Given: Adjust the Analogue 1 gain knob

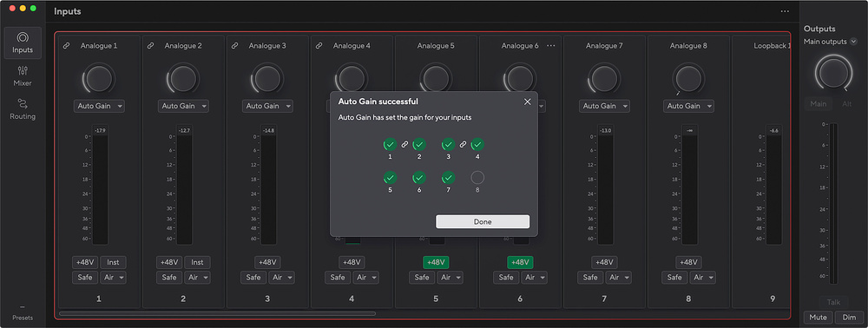Looking at the screenshot, I should coord(99,79).
